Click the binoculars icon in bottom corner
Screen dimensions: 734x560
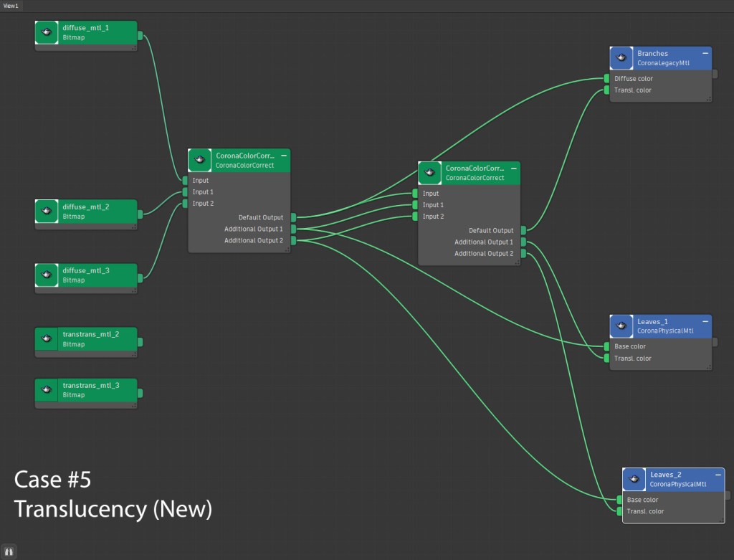(11, 551)
